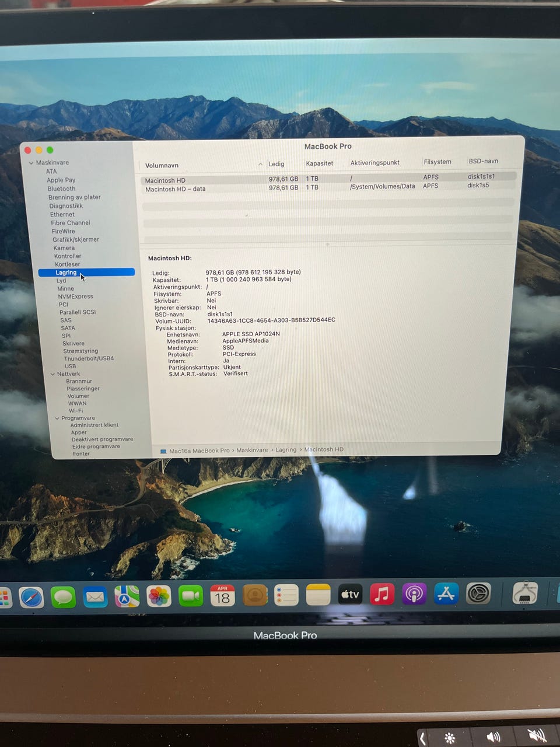Sort by the BSD-navn column header
The height and width of the screenshot is (747, 560).
[x=484, y=161]
